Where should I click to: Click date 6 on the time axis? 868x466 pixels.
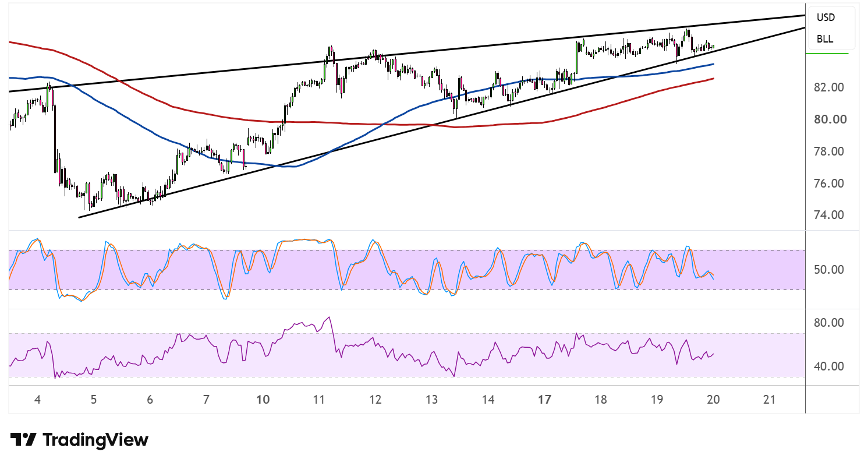(150, 400)
